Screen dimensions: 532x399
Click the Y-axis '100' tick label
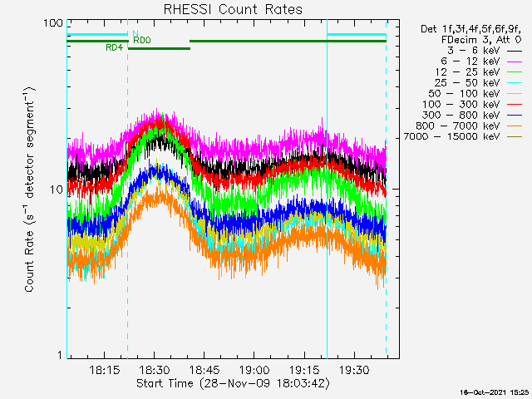click(53, 23)
